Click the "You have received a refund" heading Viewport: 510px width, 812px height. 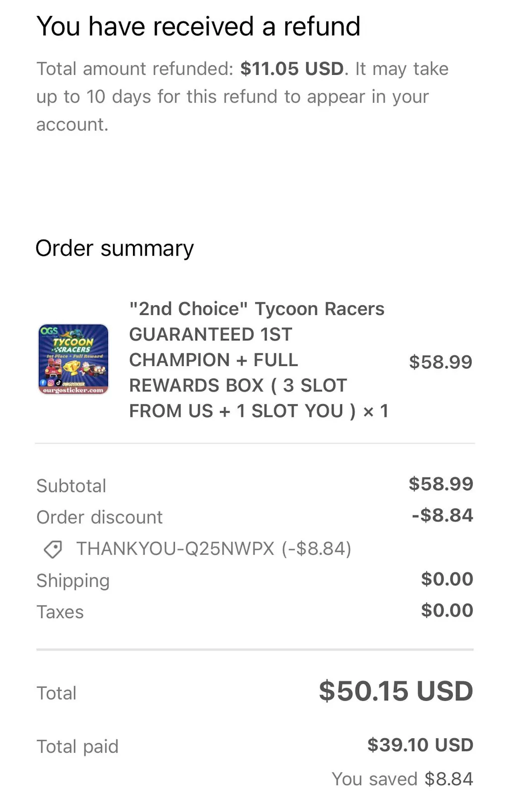tap(198, 26)
